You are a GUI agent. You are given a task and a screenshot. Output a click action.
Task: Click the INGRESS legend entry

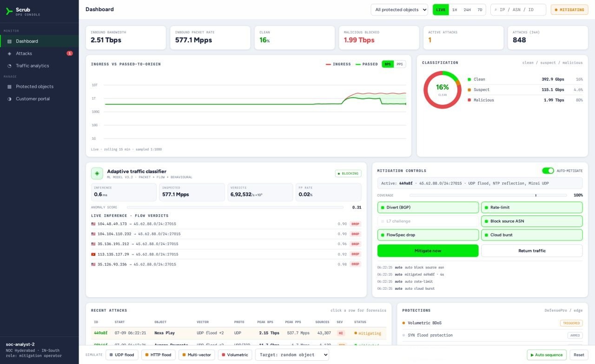pos(338,64)
